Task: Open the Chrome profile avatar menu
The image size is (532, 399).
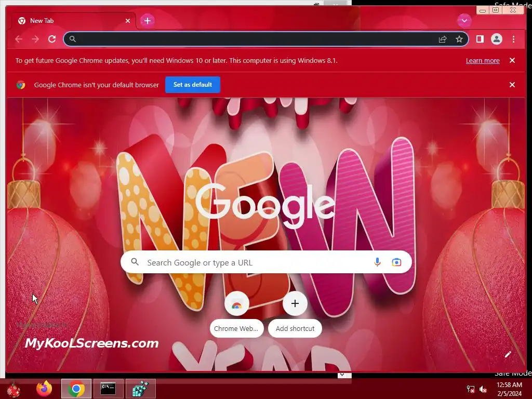Action: click(x=496, y=39)
